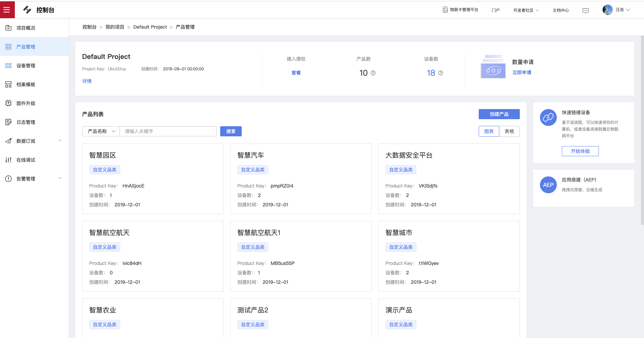The height and width of the screenshot is (338, 644).
Task: Open the 详情 link for Default Project
Action: [x=87, y=81]
